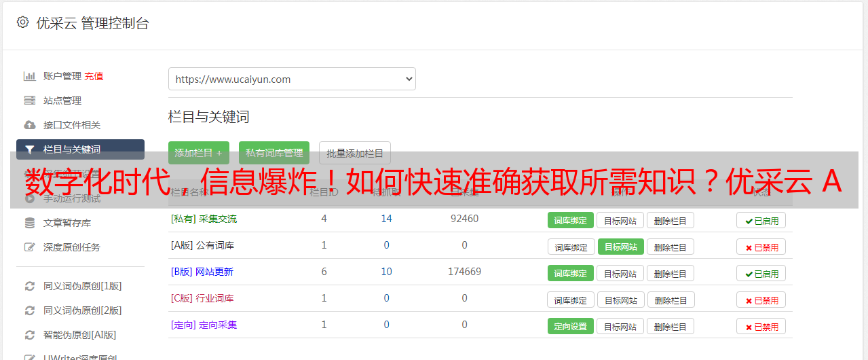This screenshot has width=868, height=360.
Task: Click 词库绑定 for the 行业词库 row
Action: tap(571, 300)
